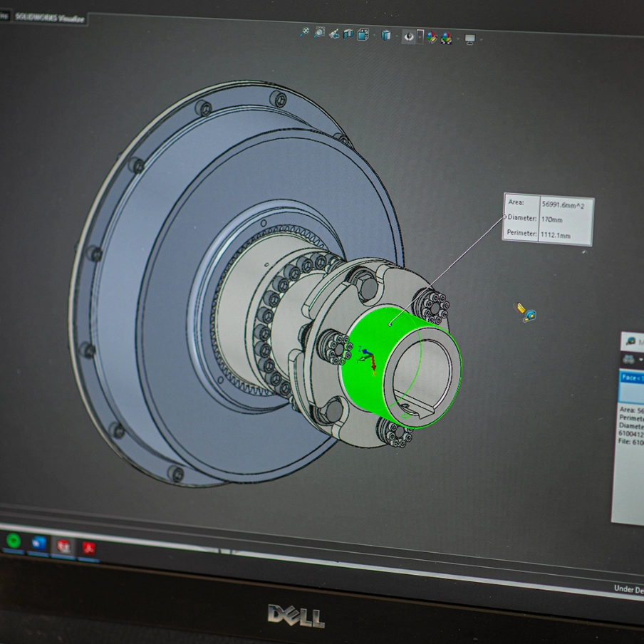Click the Measure tape icon in dialog title
644x644 pixels.
point(630,341)
